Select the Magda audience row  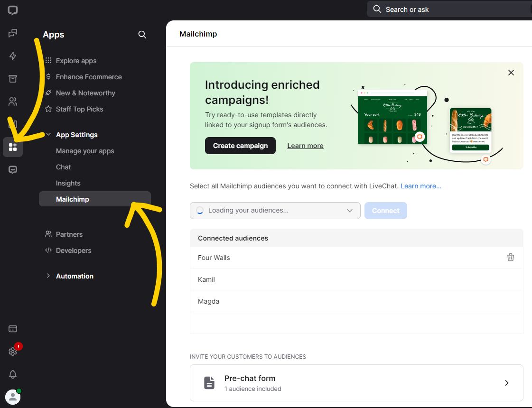point(356,301)
